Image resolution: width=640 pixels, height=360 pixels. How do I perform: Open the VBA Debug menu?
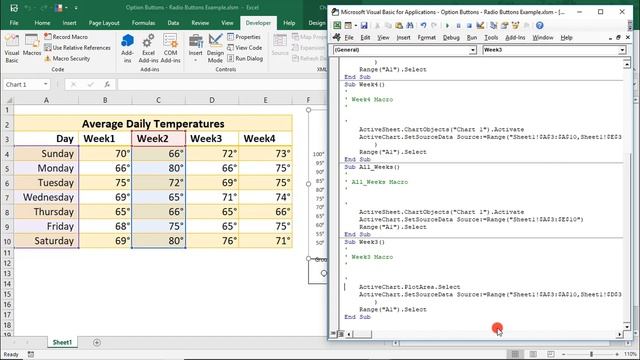451,38
